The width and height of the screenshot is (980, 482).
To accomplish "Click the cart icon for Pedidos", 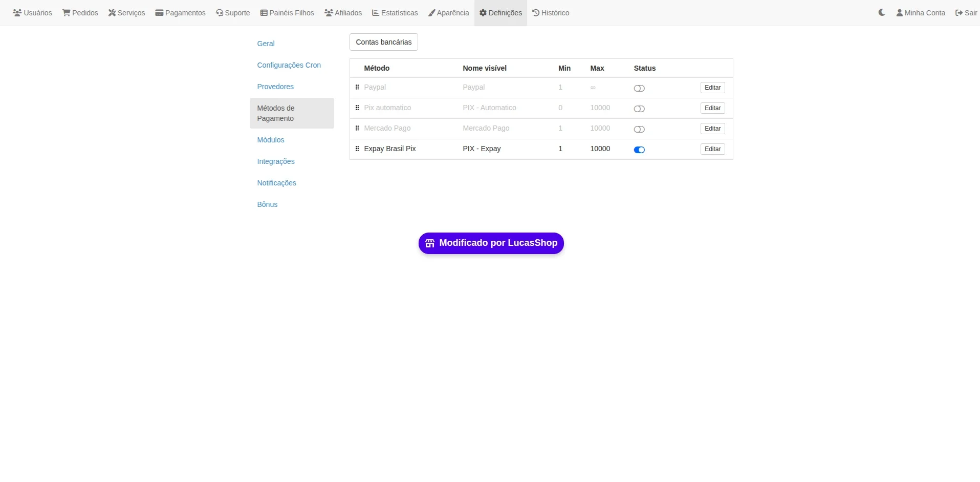I will point(67,13).
